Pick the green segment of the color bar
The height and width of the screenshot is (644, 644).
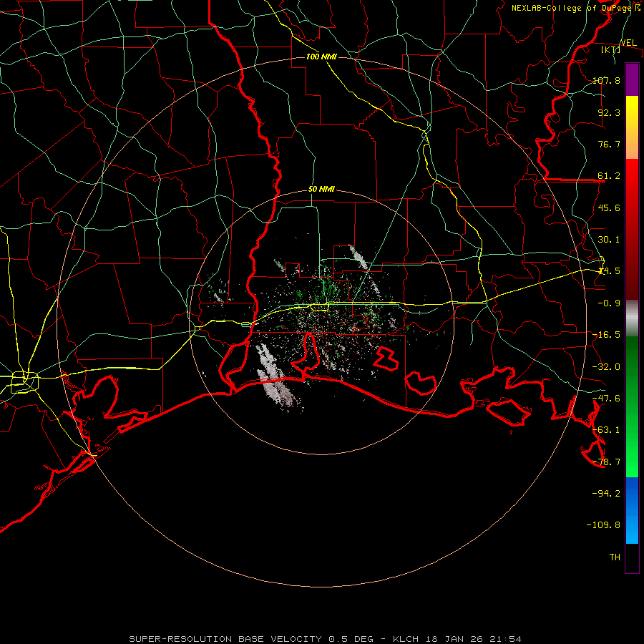pos(632,406)
